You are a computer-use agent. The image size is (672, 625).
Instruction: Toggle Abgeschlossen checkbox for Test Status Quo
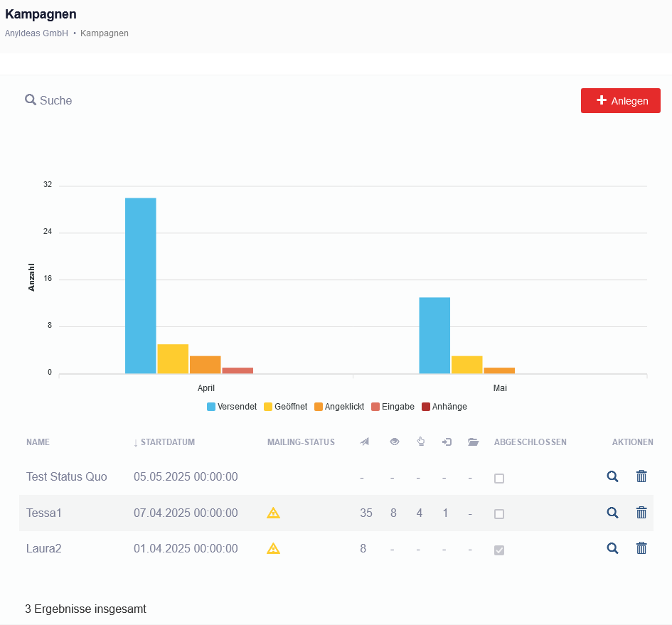499,479
